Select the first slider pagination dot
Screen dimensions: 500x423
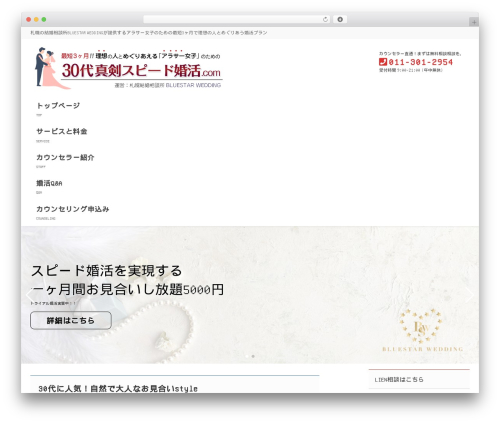pos(247,356)
